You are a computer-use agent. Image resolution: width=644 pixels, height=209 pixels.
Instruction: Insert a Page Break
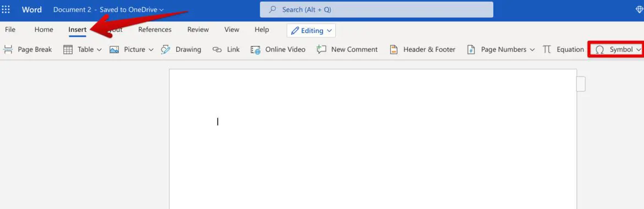(28, 50)
